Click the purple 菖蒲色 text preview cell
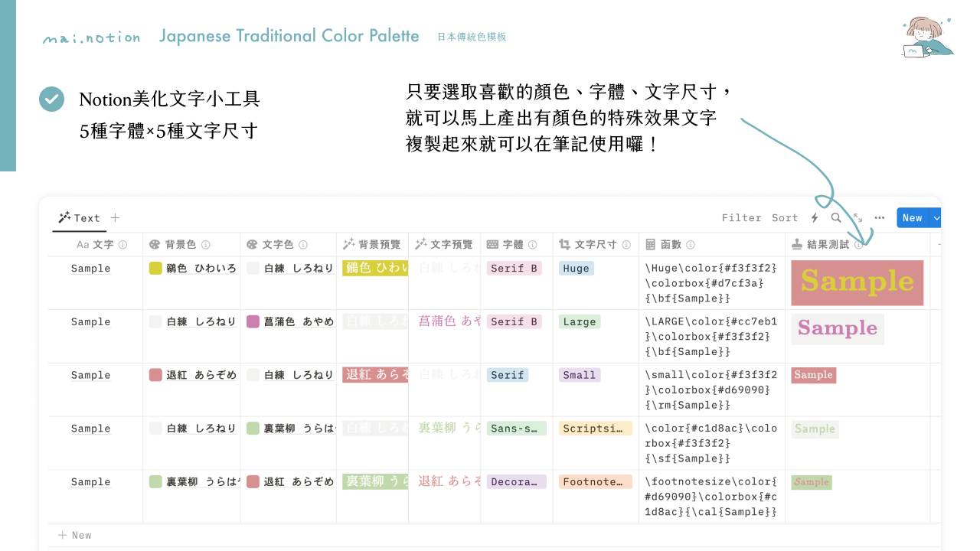This screenshot has height=551, width=980. 449,321
